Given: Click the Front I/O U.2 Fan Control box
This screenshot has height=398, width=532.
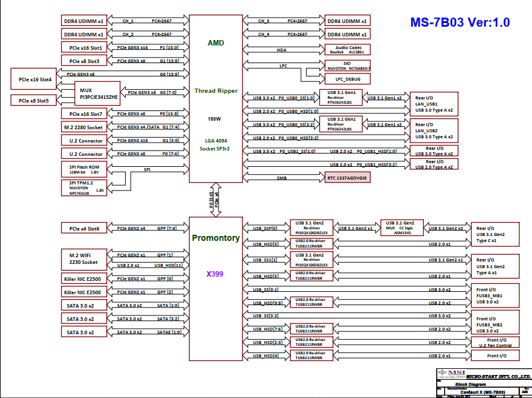Looking at the screenshot, I should (x=496, y=342).
